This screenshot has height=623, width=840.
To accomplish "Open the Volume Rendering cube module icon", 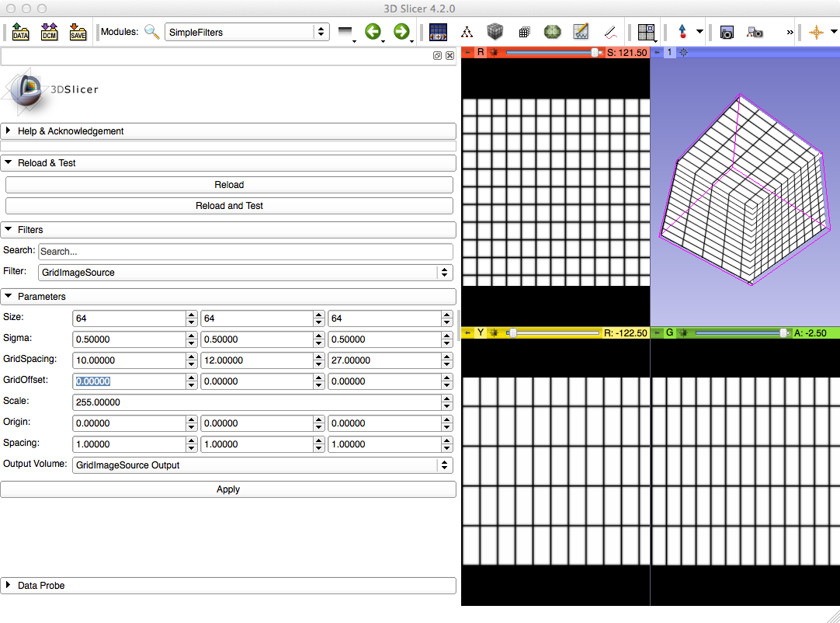I will click(x=495, y=32).
